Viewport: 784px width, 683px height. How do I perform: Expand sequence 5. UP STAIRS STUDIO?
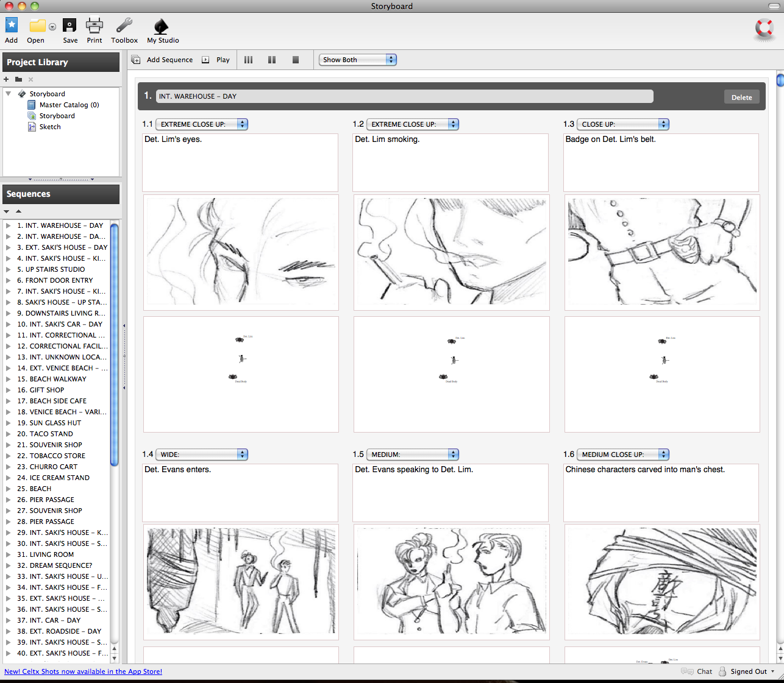pos(9,269)
